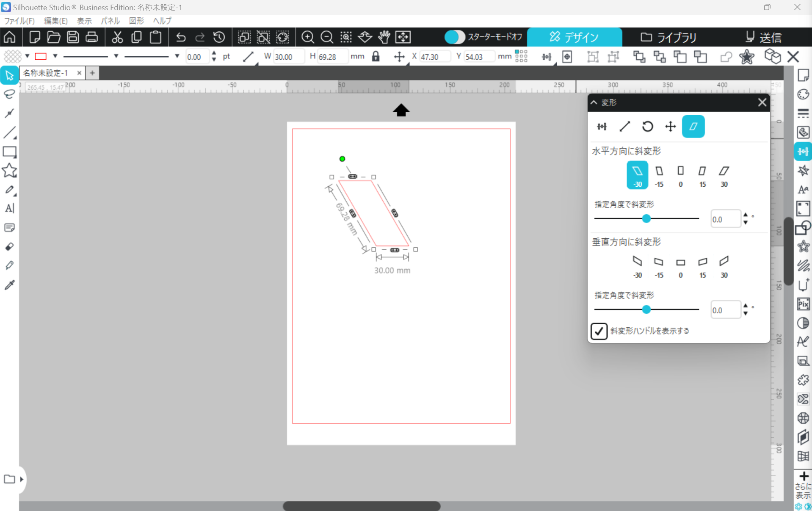This screenshot has width=812, height=511.
Task: Open the Page Setup panel icon
Action: (x=803, y=75)
